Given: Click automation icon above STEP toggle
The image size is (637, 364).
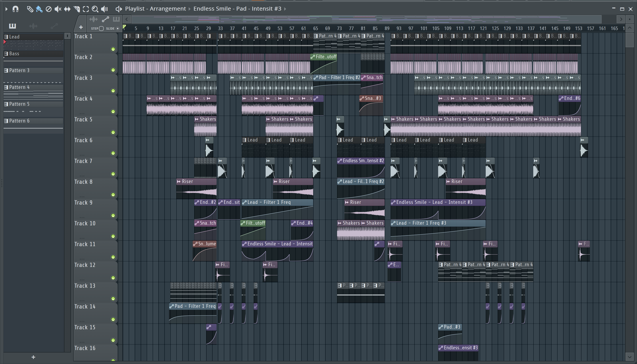Looking at the screenshot, I should 106,19.
